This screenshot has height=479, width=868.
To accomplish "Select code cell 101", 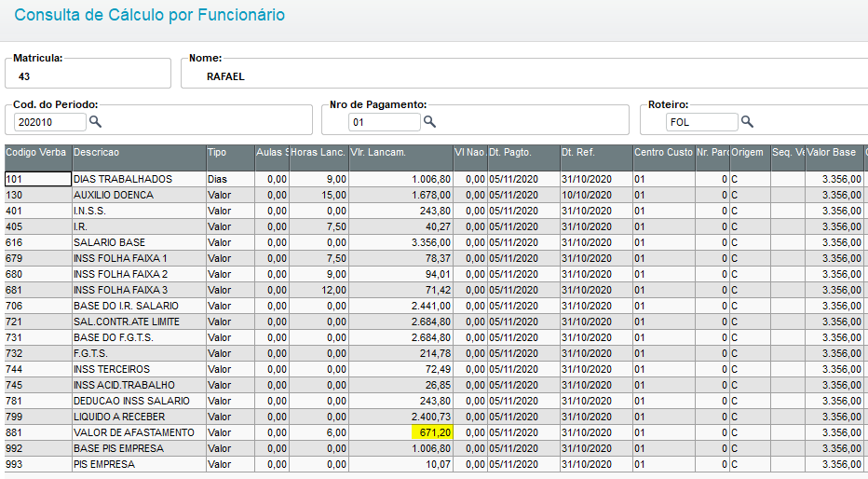I will click(x=38, y=179).
